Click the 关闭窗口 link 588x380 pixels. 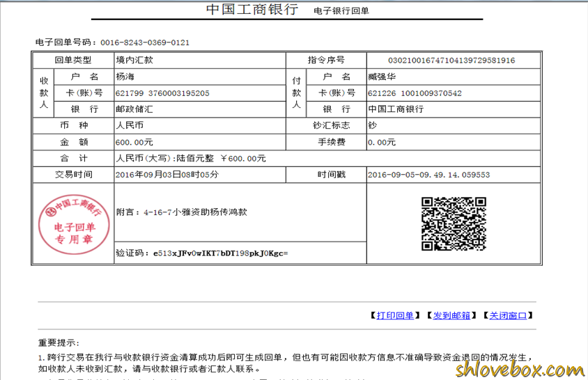coord(508,315)
